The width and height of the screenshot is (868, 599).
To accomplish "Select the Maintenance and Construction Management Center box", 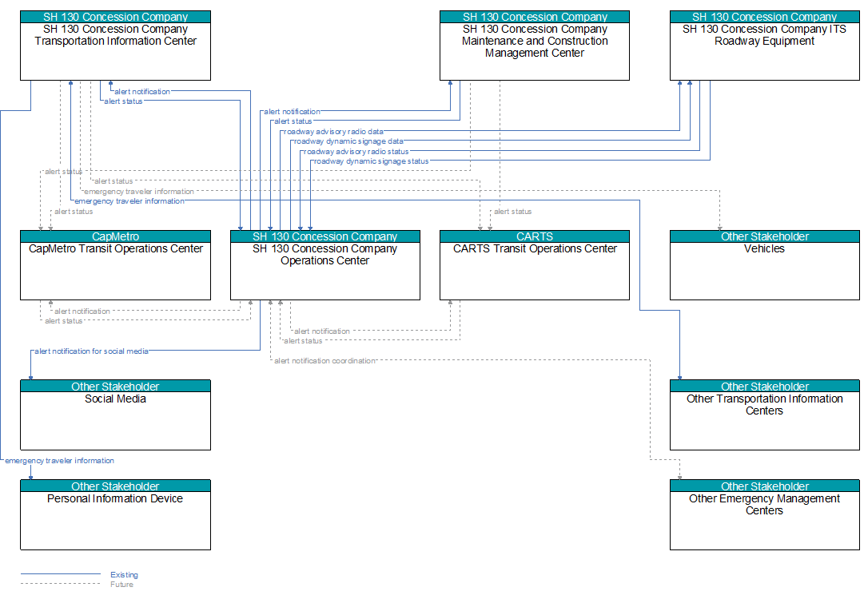I will (x=534, y=46).
